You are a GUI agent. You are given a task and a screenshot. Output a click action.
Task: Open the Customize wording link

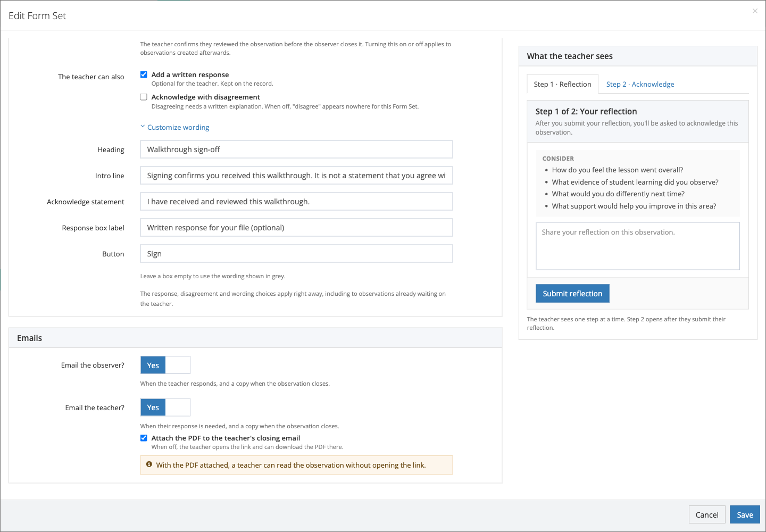178,127
